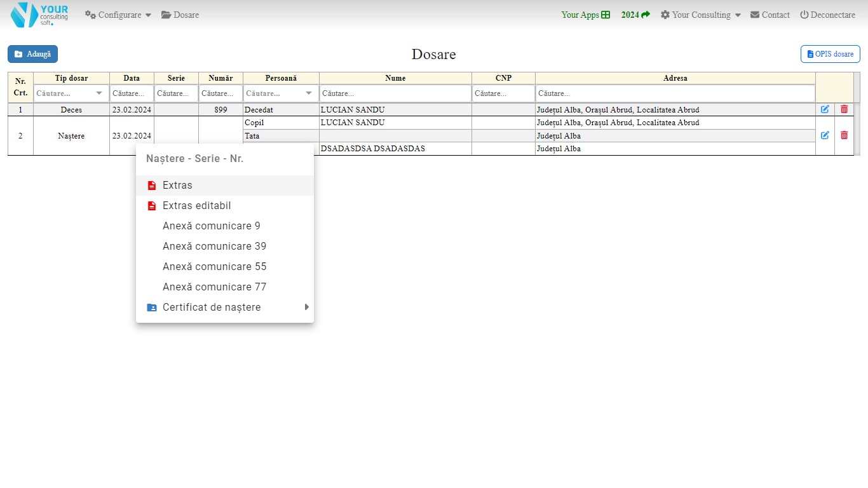Delete the Naștere dossier via trash icon

pos(844,135)
